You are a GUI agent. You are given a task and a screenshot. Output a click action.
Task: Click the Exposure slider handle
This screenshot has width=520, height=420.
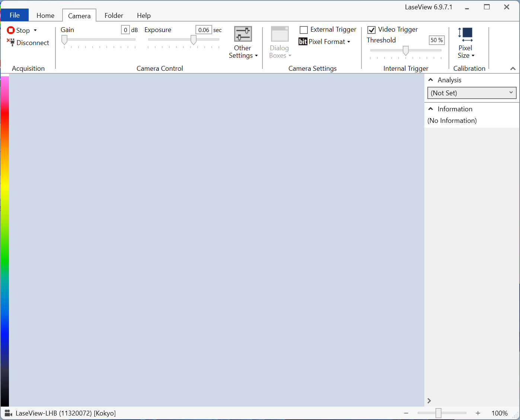tap(194, 40)
